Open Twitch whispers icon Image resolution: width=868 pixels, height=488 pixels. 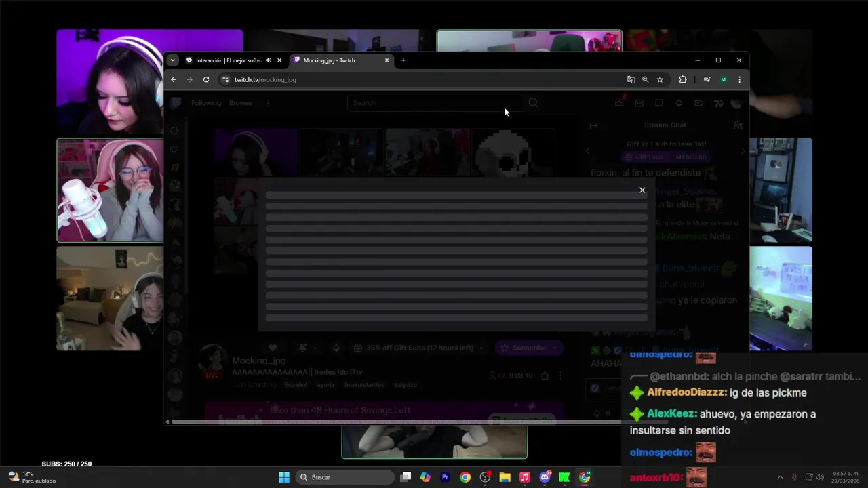pyautogui.click(x=659, y=103)
